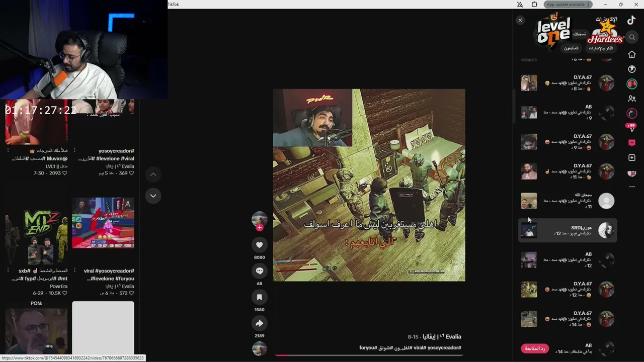Share the video with the arrow icon
Screen dimensions: 644x362
click(x=259, y=323)
